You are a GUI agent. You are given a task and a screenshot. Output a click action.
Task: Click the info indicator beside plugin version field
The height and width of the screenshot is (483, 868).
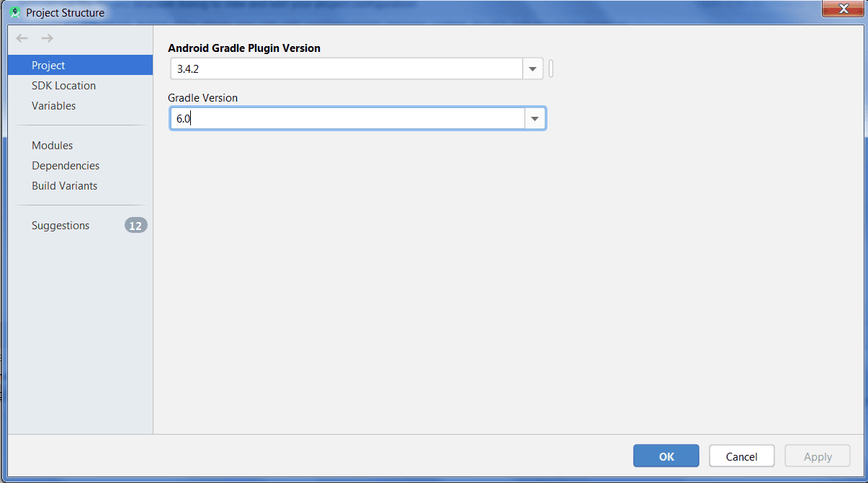coord(550,68)
